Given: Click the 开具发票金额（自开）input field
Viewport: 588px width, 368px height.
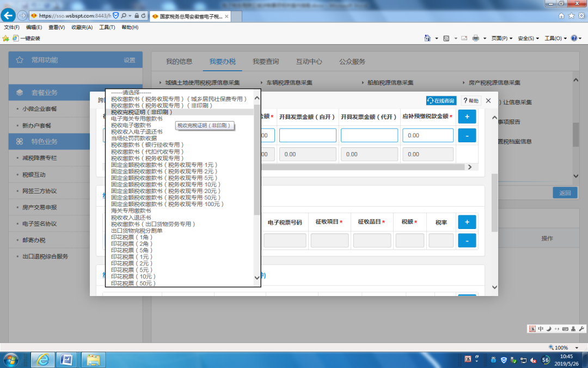Looking at the screenshot, I should [x=308, y=135].
